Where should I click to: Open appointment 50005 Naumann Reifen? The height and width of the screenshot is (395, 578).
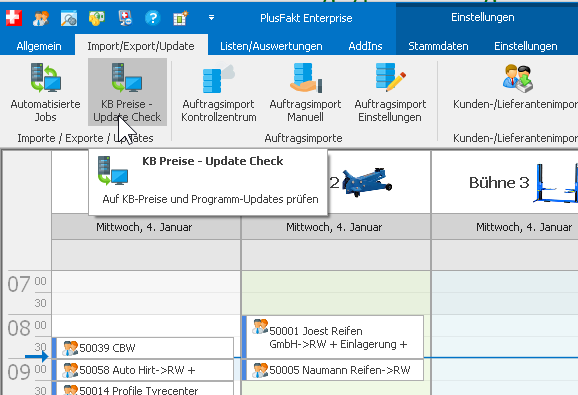coord(333,370)
